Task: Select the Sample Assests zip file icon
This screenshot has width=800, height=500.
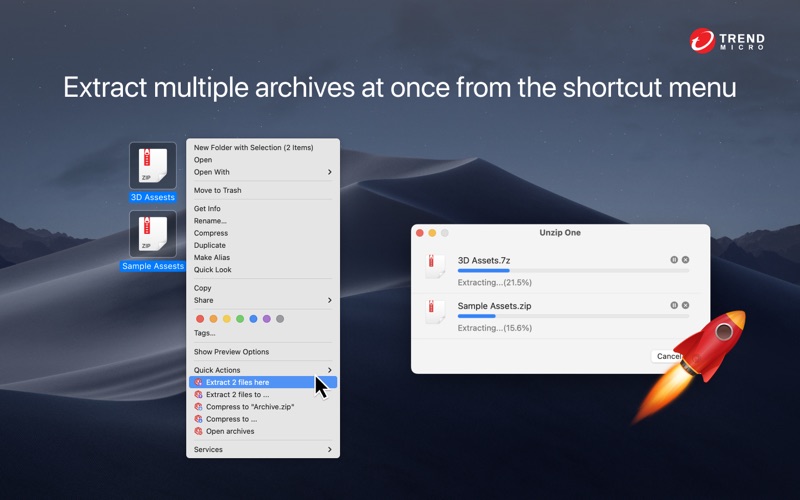Action: tap(153, 234)
